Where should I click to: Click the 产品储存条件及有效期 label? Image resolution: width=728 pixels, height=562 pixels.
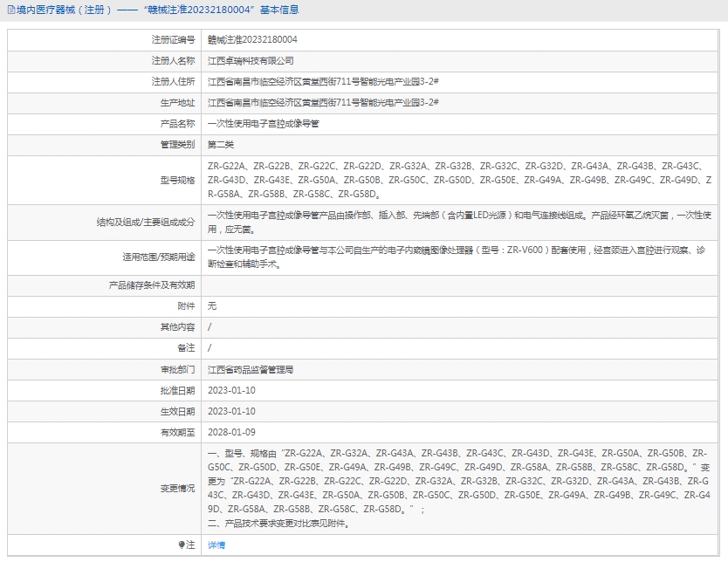[152, 285]
